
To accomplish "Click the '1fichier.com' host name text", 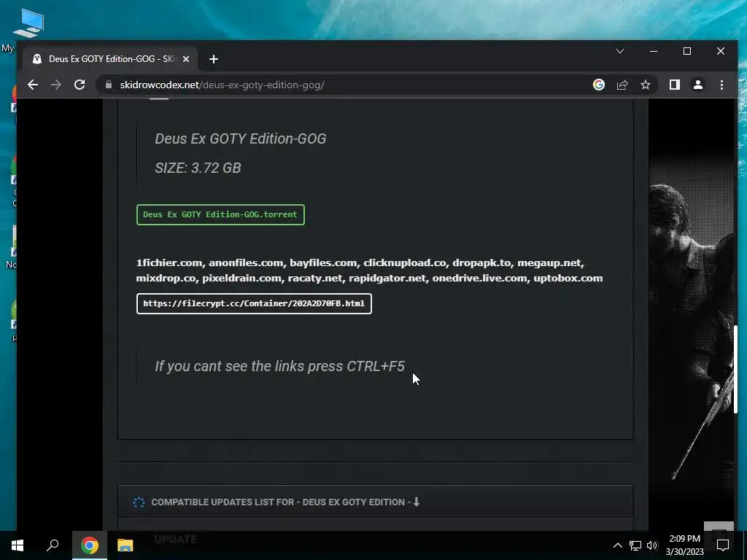I will 169,262.
